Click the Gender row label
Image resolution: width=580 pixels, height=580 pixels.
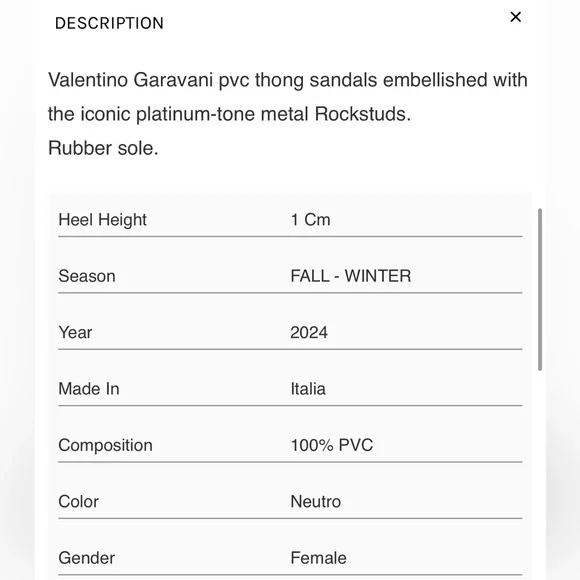(87, 558)
